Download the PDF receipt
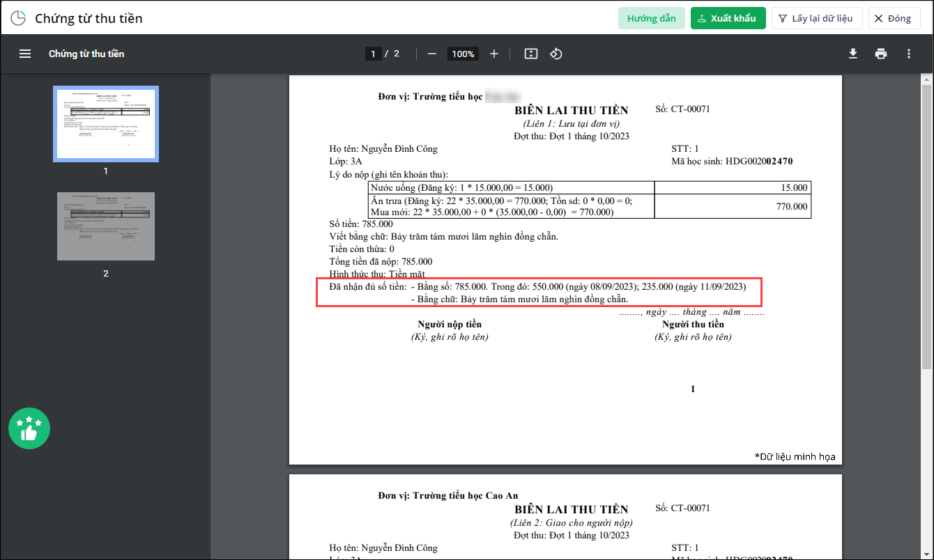934x560 pixels. pyautogui.click(x=853, y=54)
